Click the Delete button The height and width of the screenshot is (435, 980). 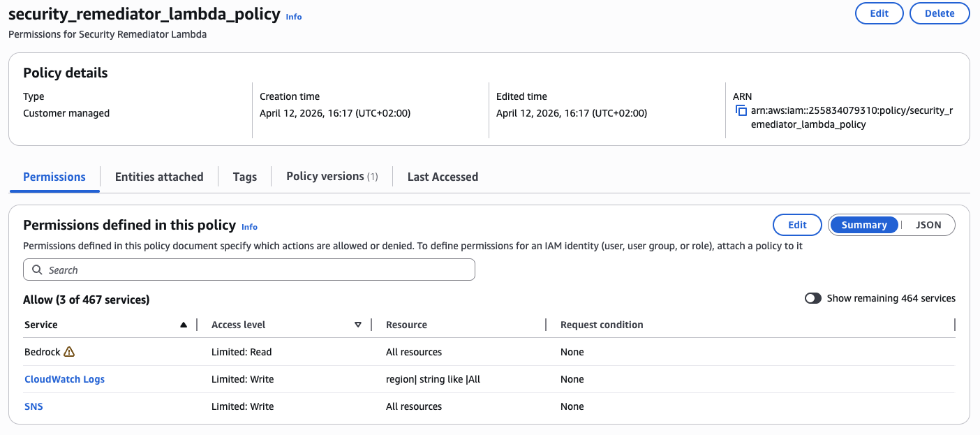coord(940,13)
